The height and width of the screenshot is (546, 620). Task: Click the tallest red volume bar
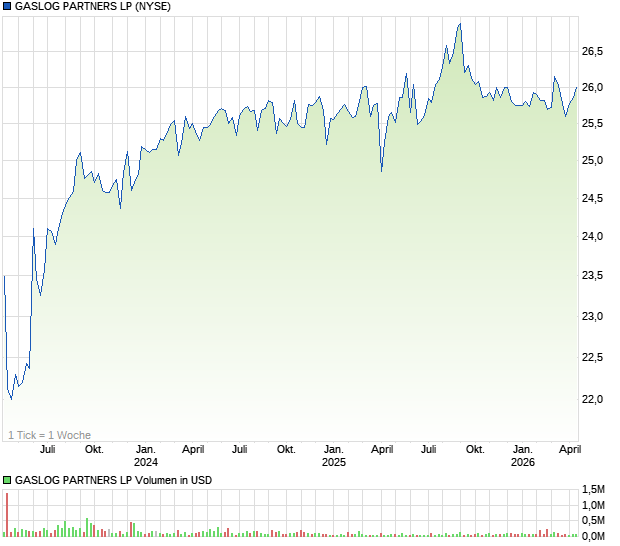click(x=7, y=515)
